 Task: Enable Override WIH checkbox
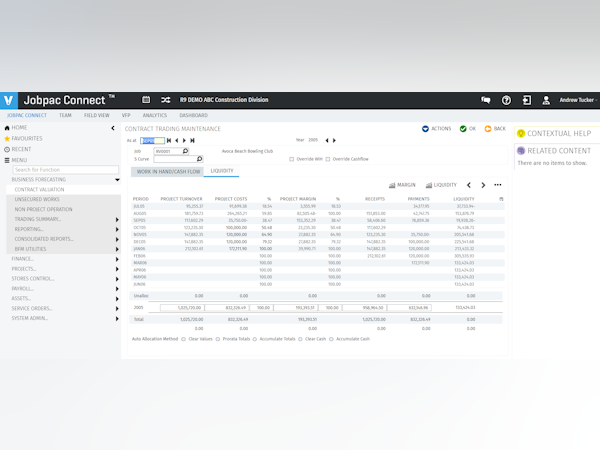(x=292, y=159)
